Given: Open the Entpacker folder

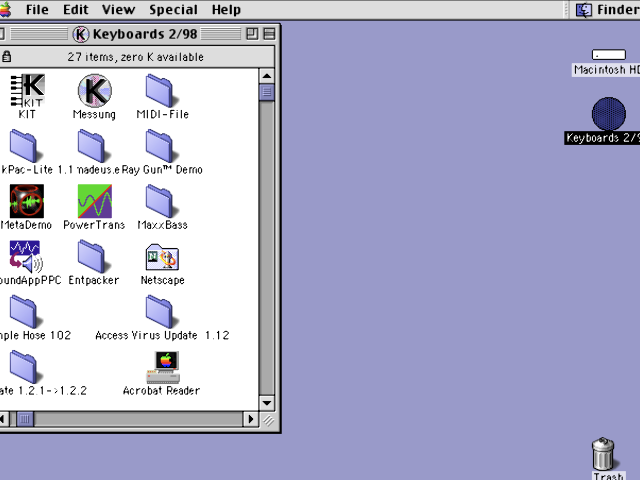Looking at the screenshot, I should click(x=94, y=256).
